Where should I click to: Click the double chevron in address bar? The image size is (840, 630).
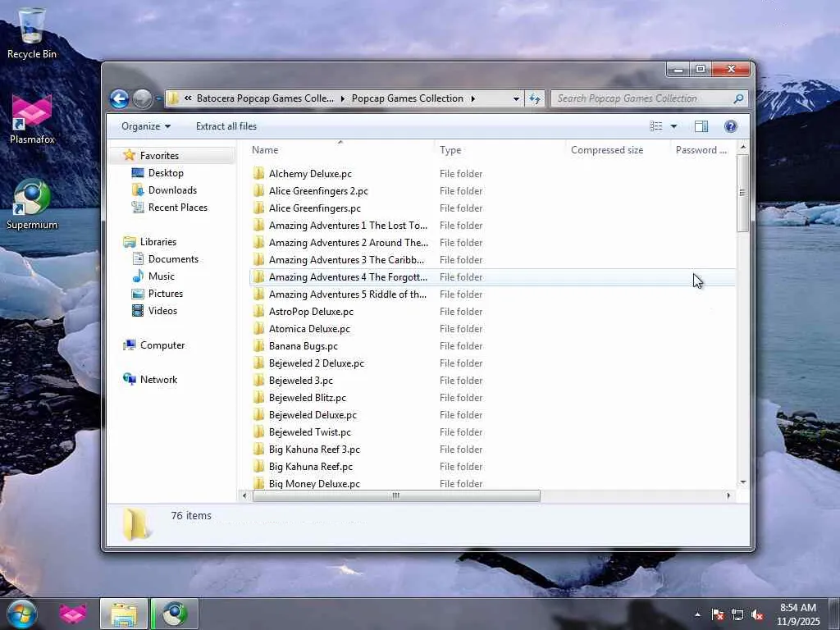point(188,98)
